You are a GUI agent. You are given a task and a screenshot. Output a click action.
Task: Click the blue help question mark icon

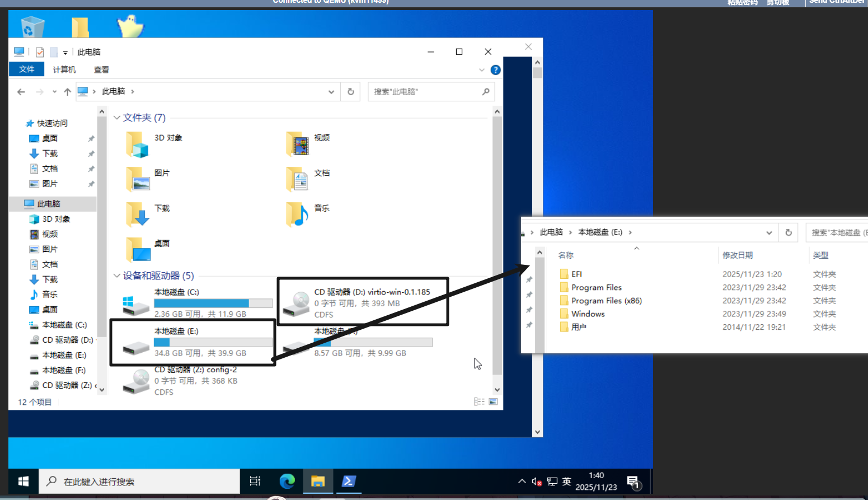(495, 70)
